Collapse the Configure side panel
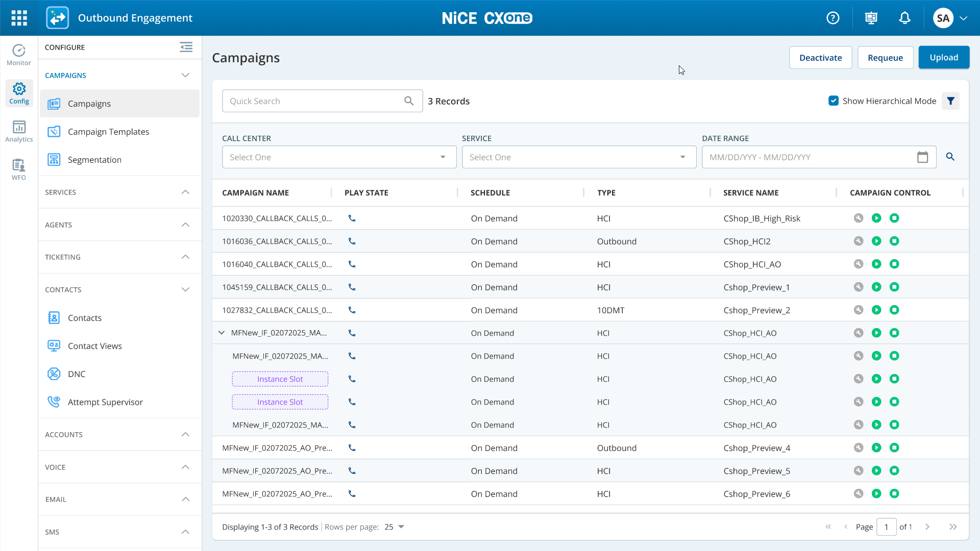The width and height of the screenshot is (980, 551). [x=186, y=47]
